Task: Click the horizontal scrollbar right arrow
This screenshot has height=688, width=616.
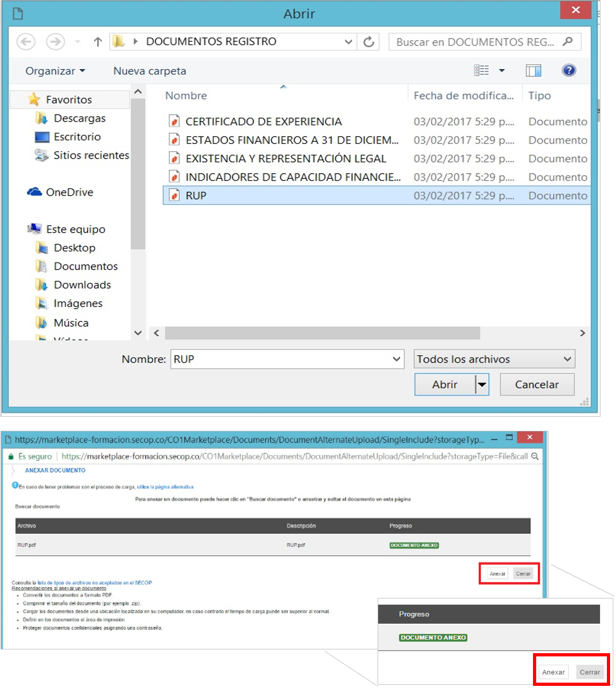Action: (x=582, y=333)
